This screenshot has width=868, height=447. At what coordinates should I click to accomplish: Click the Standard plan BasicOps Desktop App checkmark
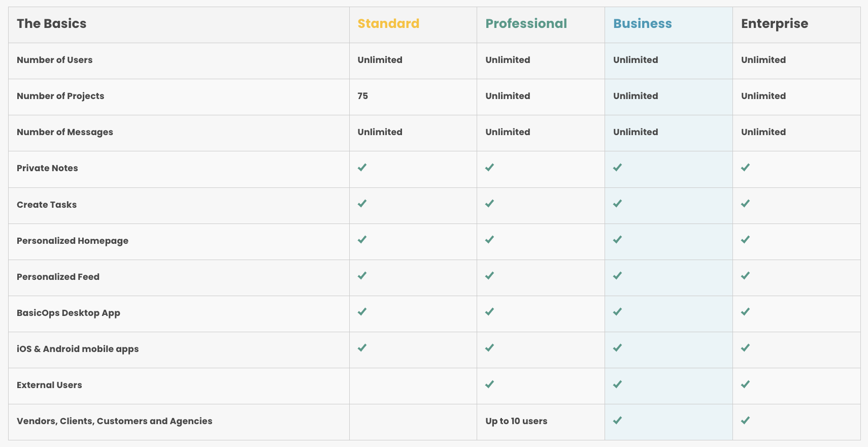362,312
